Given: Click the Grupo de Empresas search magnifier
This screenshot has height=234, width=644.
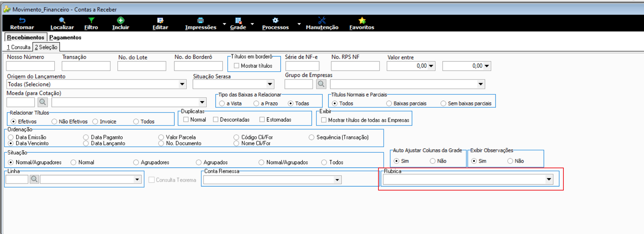Looking at the screenshot, I should (x=321, y=84).
